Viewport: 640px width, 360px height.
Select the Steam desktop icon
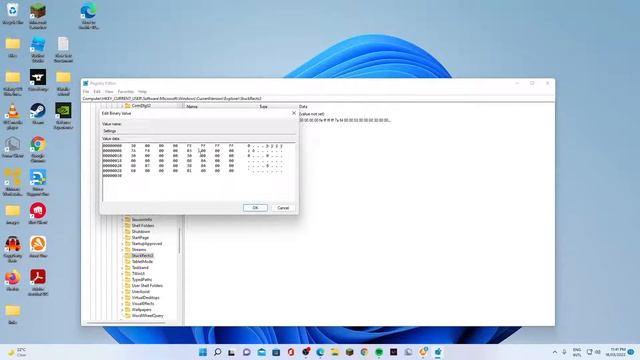tap(38, 114)
